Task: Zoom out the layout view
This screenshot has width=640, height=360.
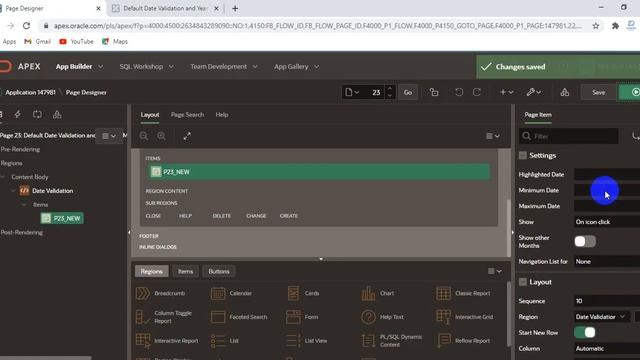Action: [144, 136]
